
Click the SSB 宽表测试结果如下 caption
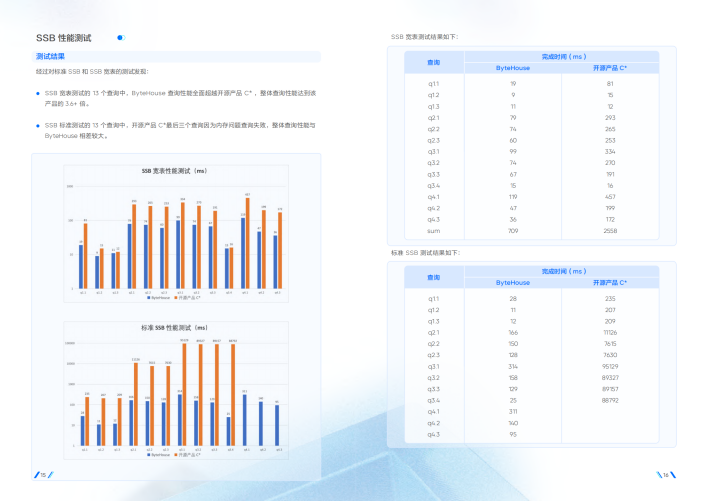point(426,36)
